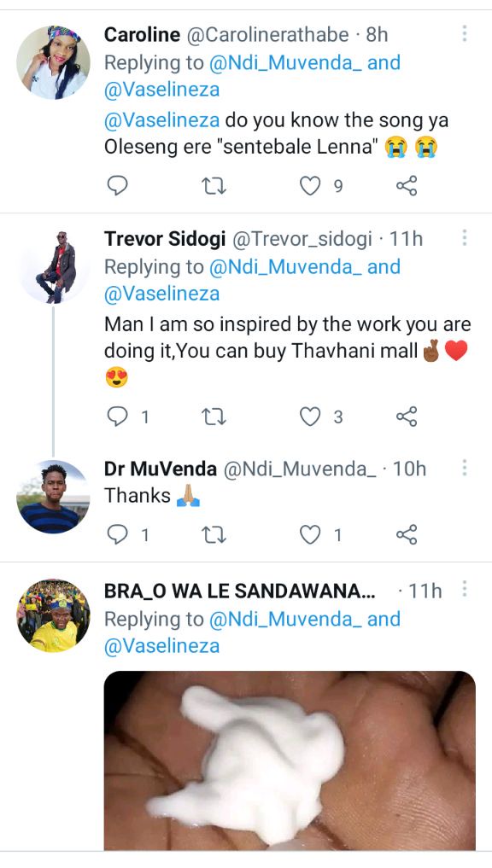Open more options for Caroline's tweet
This screenshot has width=492, height=868.
point(465,33)
